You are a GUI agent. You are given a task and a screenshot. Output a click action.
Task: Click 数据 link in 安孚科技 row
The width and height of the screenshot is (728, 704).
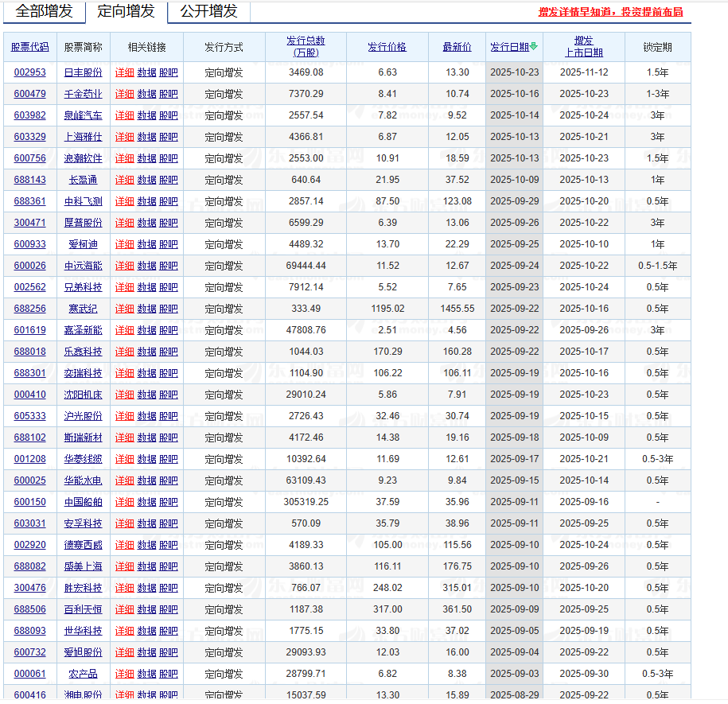point(146,523)
